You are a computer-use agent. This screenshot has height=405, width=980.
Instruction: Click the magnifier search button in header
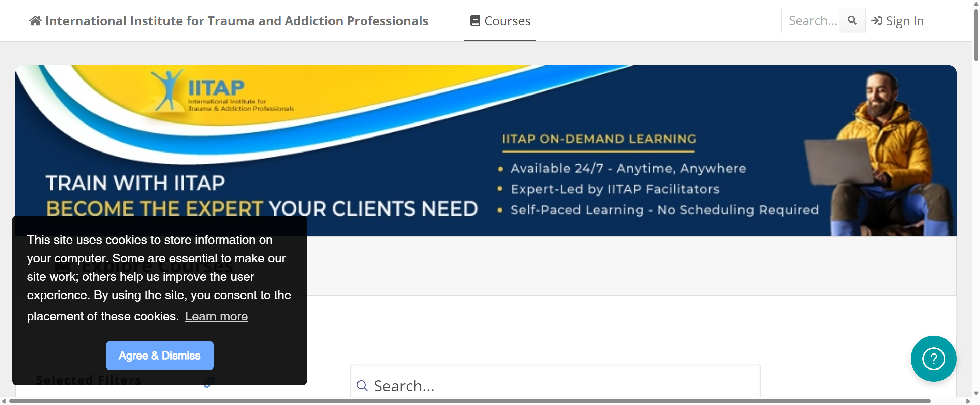pos(852,20)
